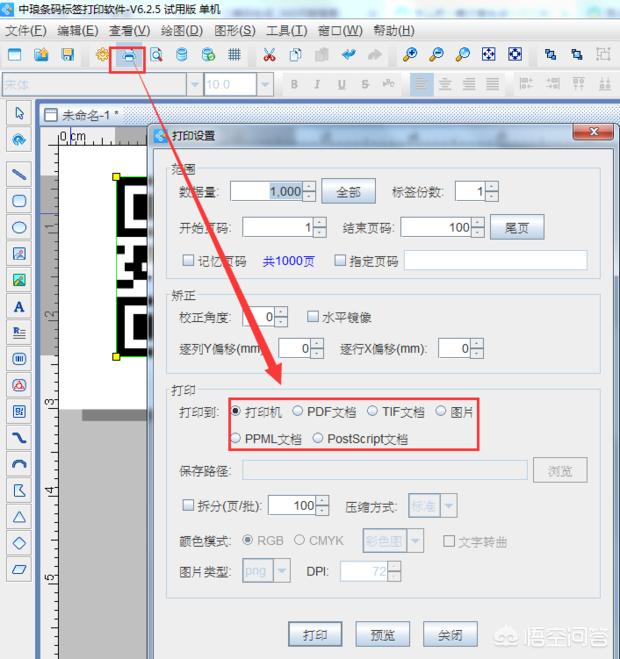The width and height of the screenshot is (620, 659).
Task: Click the 浏览 browse button
Action: [560, 470]
